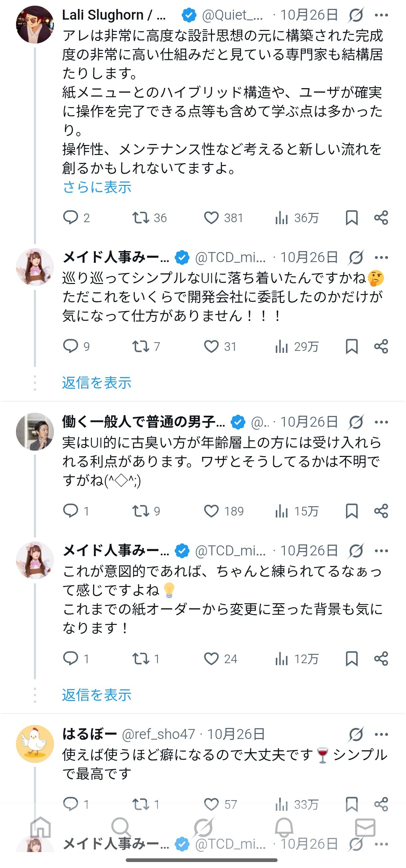Like the post with 381 likes
This screenshot has width=406, height=868.
tap(211, 218)
